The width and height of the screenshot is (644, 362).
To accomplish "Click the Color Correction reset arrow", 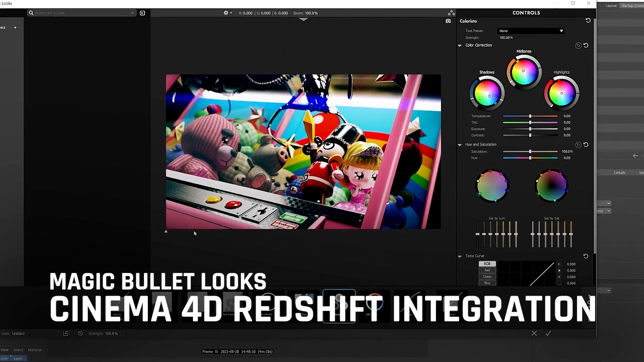I will (586, 45).
